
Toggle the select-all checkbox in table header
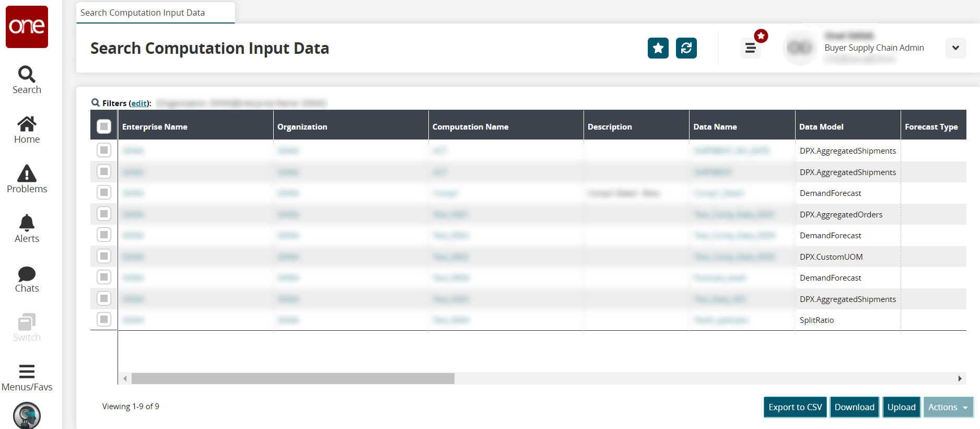click(x=104, y=126)
